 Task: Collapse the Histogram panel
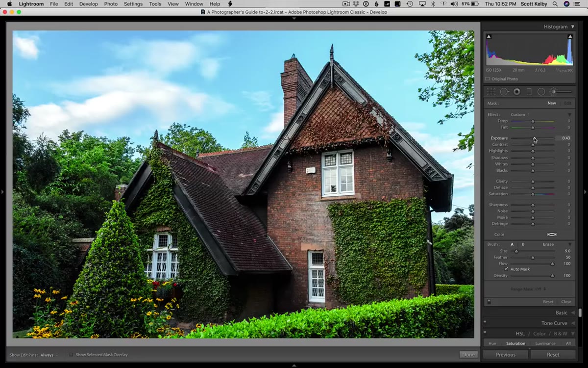[572, 26]
